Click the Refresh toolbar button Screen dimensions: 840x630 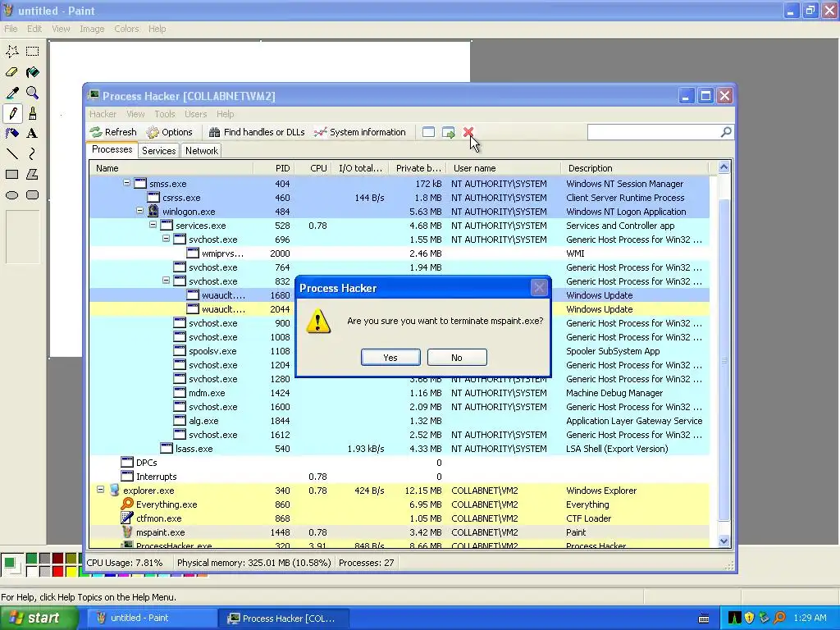113,132
